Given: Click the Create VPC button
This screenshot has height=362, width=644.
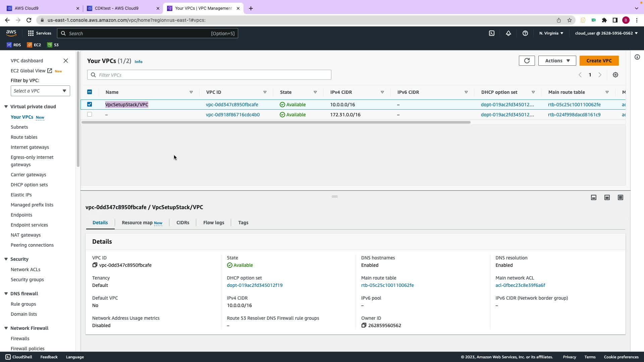Looking at the screenshot, I should [x=599, y=61].
